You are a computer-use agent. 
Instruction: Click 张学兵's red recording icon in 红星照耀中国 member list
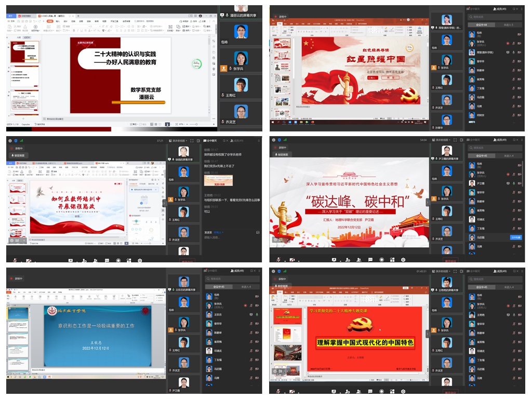click(508, 44)
